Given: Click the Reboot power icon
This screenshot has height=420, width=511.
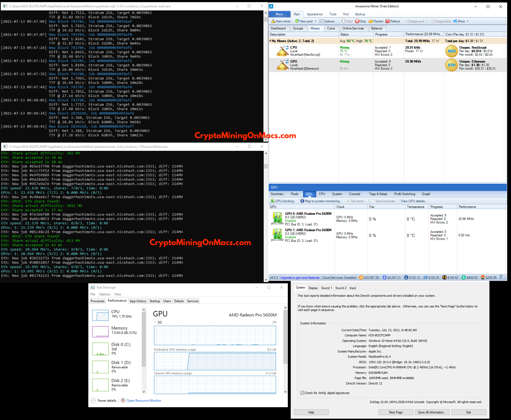Looking at the screenshot, I should point(387,21).
